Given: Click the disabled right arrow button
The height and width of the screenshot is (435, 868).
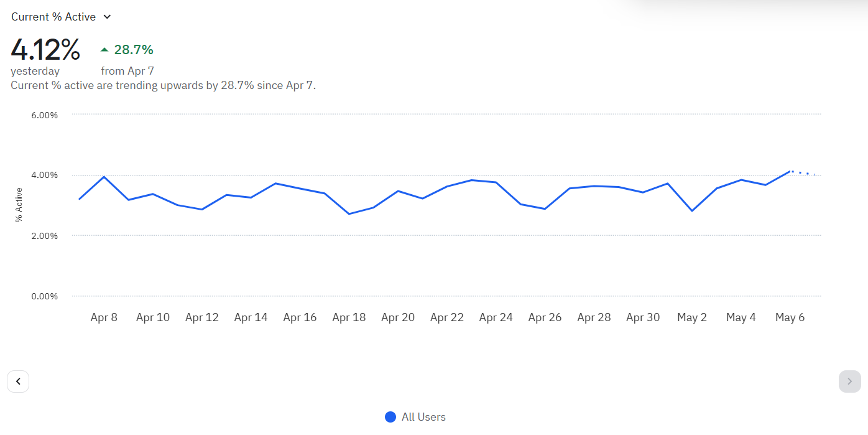Looking at the screenshot, I should click(850, 381).
